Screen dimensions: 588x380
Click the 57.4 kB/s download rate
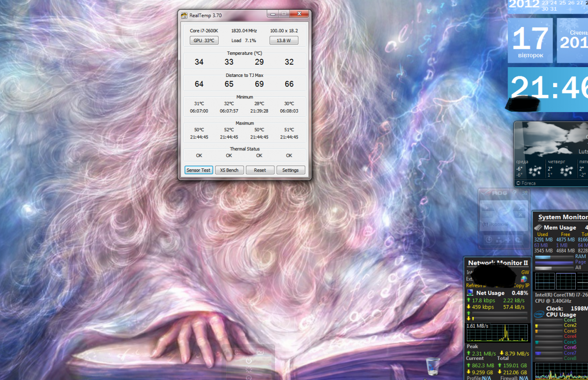514,307
